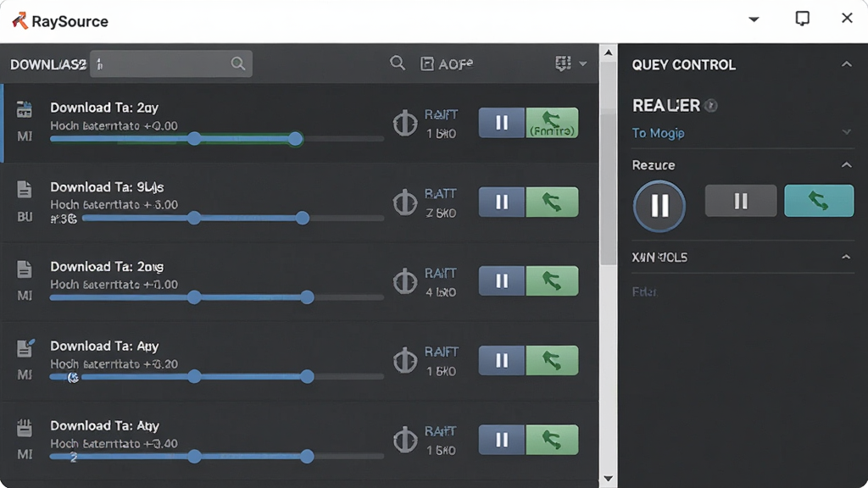
Task: Collapse the QUEY CONTROL panel
Action: tap(847, 64)
